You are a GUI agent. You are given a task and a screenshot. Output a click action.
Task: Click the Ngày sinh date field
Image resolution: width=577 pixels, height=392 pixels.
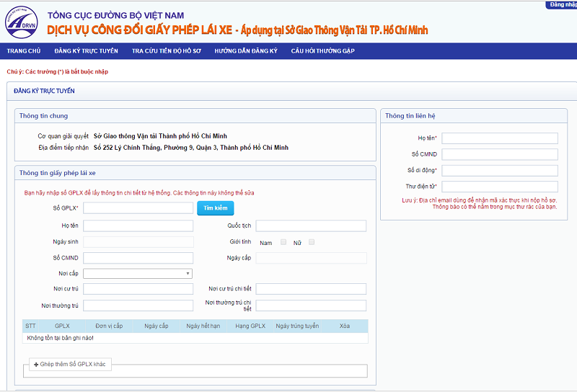click(x=138, y=242)
